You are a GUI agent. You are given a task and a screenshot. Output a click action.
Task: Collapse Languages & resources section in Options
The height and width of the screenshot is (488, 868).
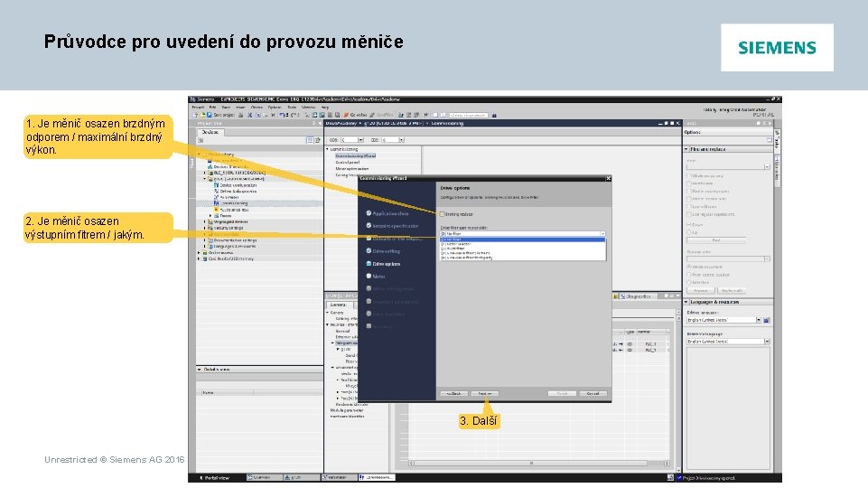(x=686, y=303)
